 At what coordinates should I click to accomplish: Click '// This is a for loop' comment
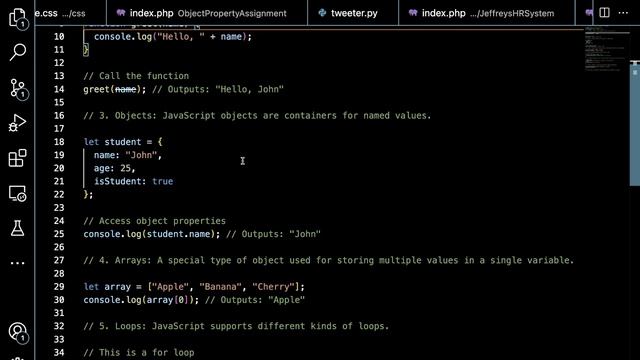(139, 352)
